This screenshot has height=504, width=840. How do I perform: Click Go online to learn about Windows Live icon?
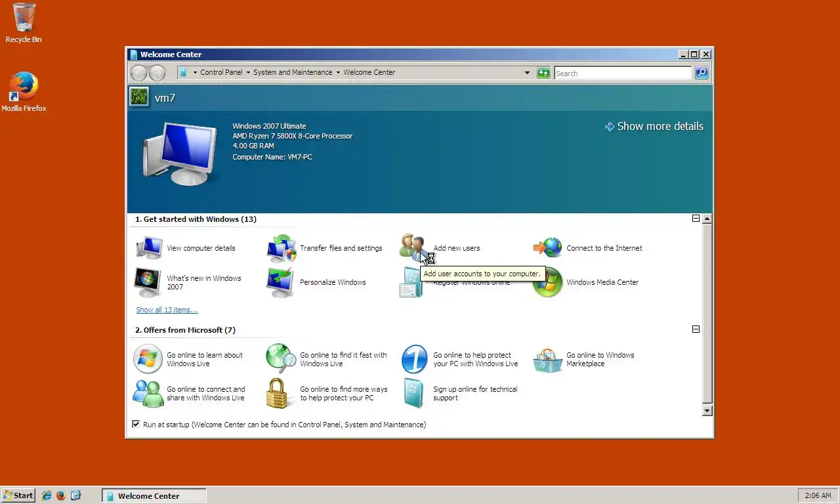(148, 359)
